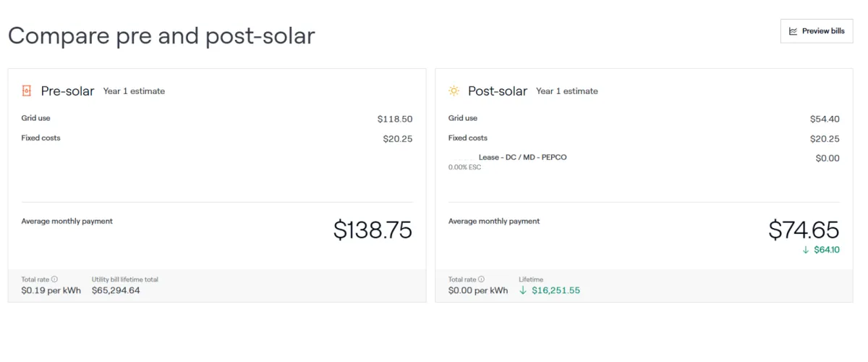Click the $138.75 average monthly payment
This screenshot has width=868, height=362.
(x=373, y=230)
